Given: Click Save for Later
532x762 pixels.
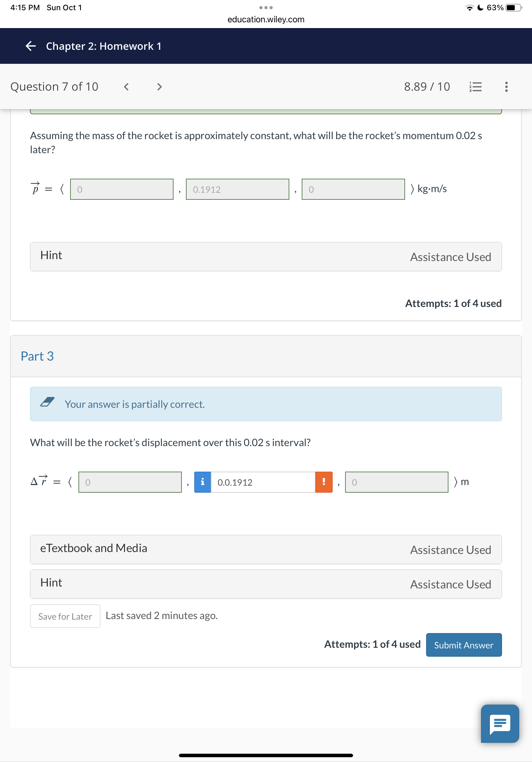Looking at the screenshot, I should click(x=65, y=616).
